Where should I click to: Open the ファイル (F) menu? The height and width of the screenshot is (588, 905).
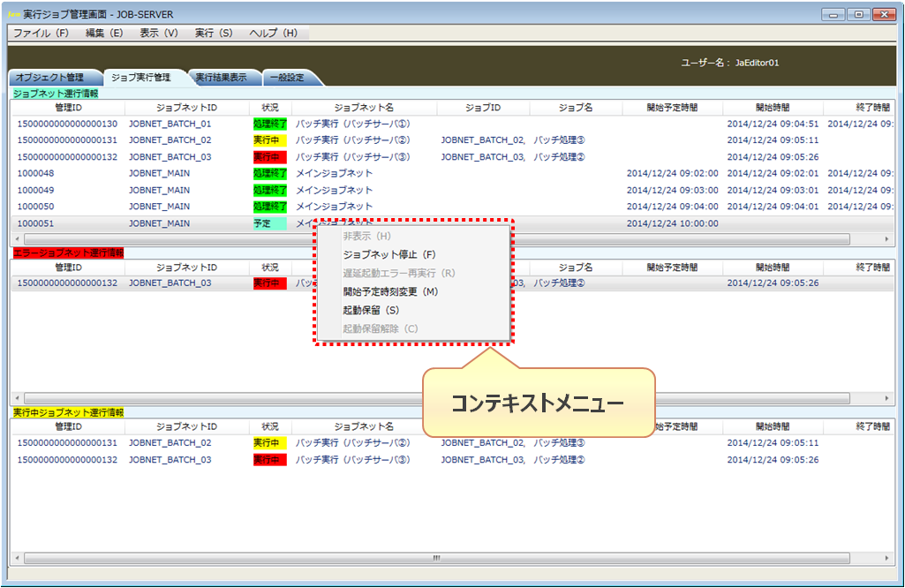coord(41,33)
